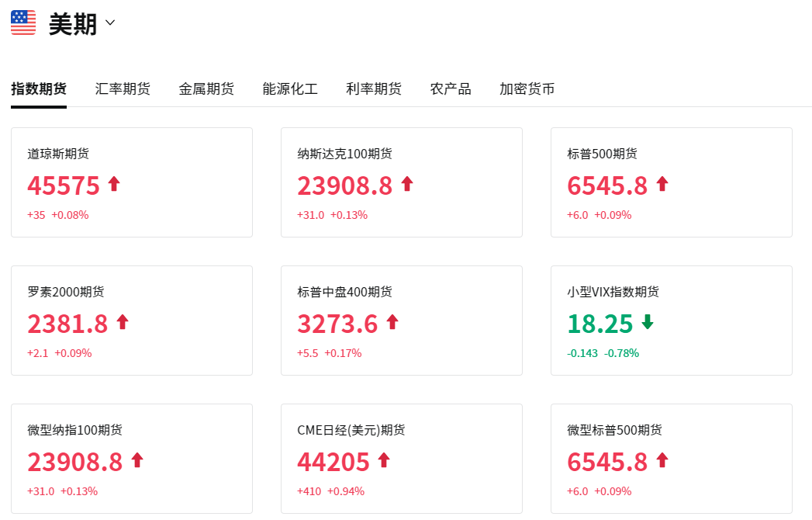Image resolution: width=812 pixels, height=520 pixels.
Task: Open the 标普500期货 card title
Action: click(603, 154)
